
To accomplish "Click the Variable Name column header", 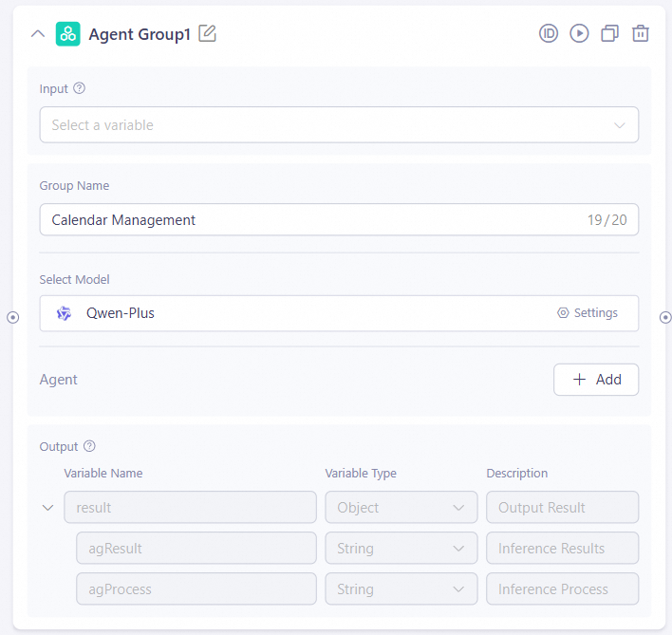I will [x=103, y=473].
